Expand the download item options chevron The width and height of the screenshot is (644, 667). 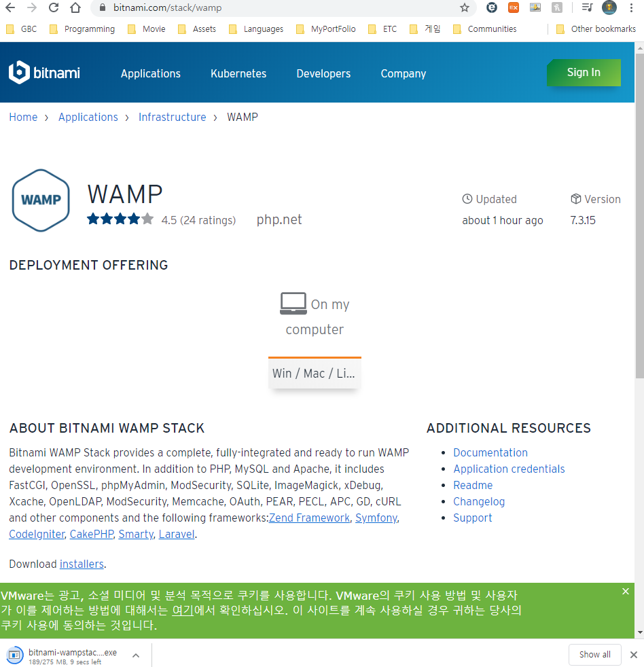(x=136, y=655)
